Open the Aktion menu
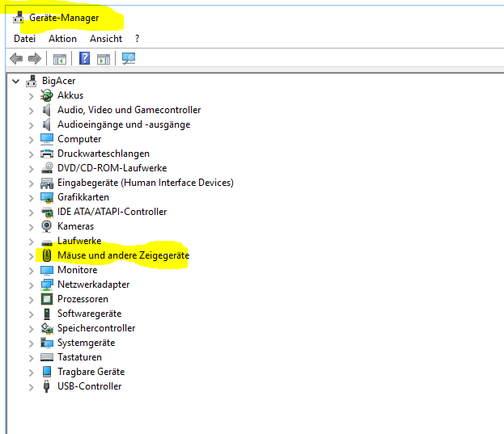The height and width of the screenshot is (434, 504). click(62, 39)
